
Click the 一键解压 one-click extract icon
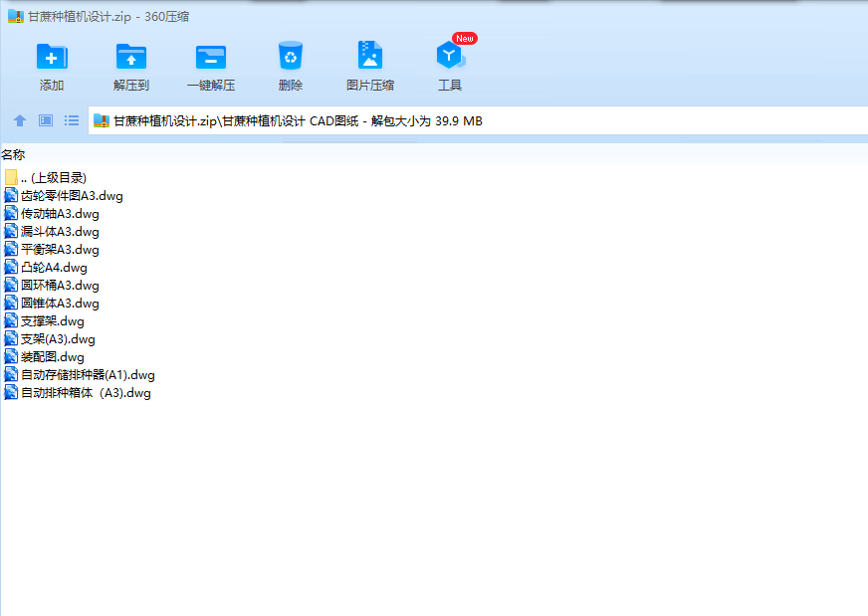[211, 57]
